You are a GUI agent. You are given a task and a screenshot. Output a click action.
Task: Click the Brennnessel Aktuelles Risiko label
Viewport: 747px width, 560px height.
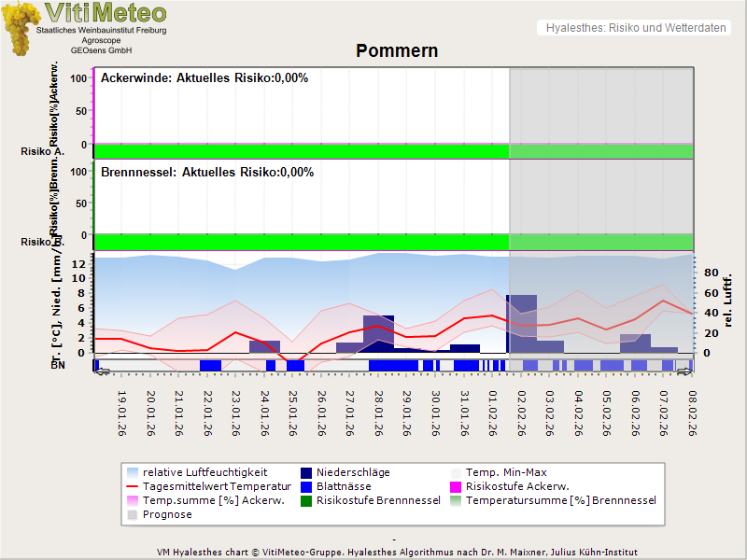[x=207, y=173]
